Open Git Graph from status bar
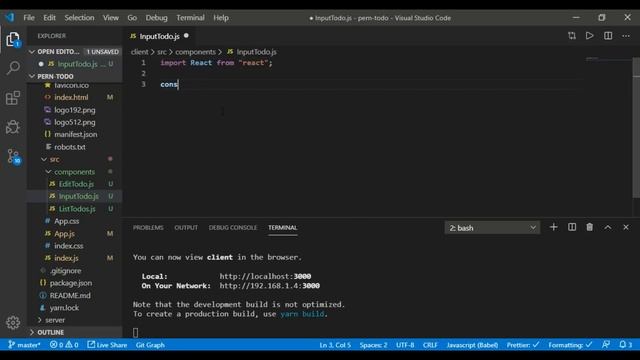The image size is (640, 360). 150,345
